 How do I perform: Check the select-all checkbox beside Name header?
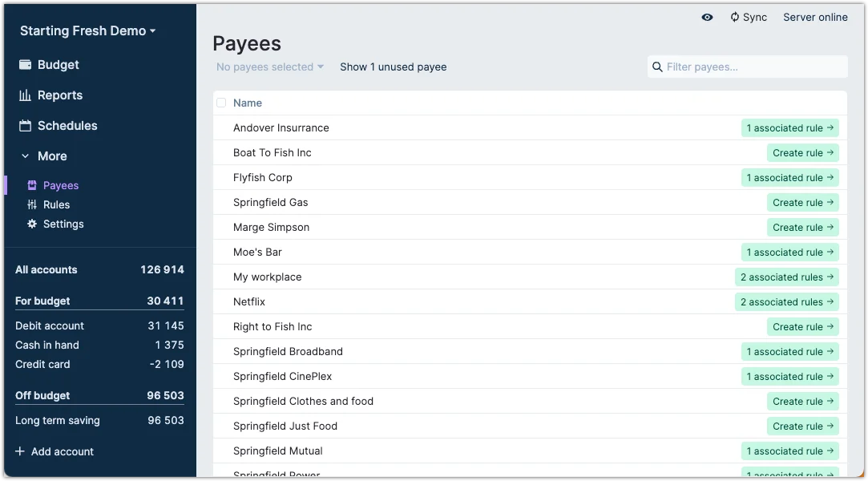point(221,103)
